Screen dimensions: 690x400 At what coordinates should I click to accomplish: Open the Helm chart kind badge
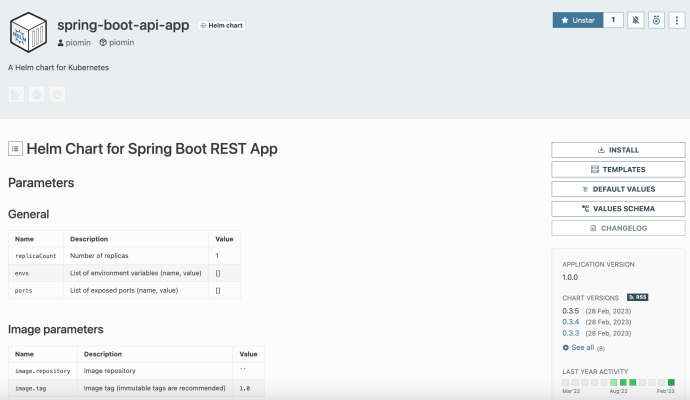tap(220, 25)
